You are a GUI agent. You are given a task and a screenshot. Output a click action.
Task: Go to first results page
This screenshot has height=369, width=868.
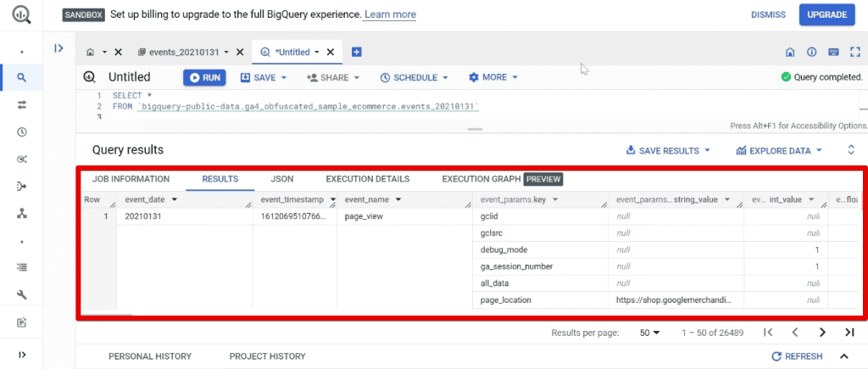(768, 333)
